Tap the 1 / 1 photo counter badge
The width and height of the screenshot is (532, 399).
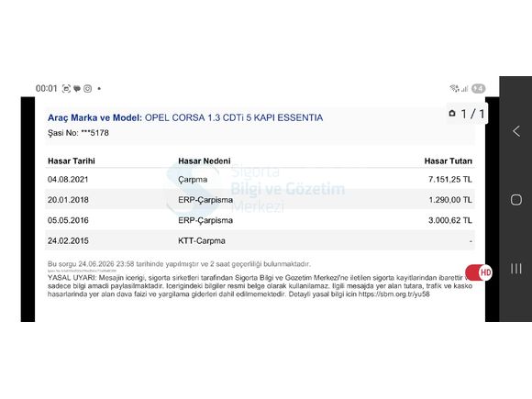coord(467,114)
